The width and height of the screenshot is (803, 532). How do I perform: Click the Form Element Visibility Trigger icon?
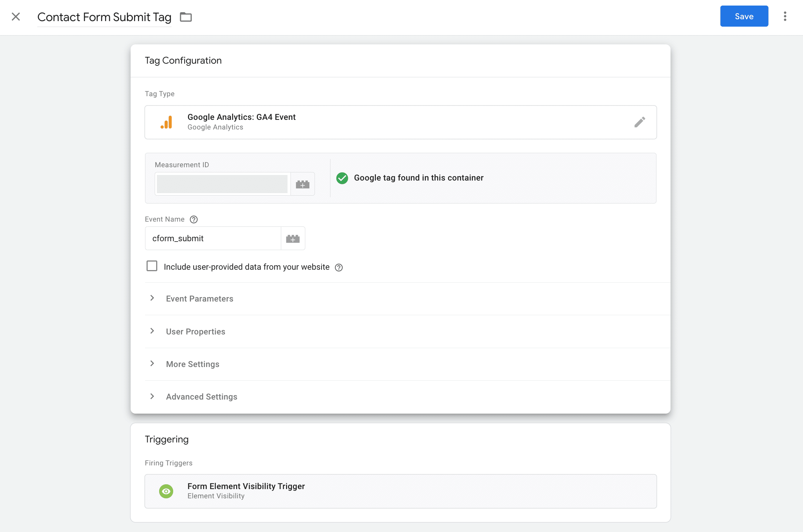[x=166, y=491]
